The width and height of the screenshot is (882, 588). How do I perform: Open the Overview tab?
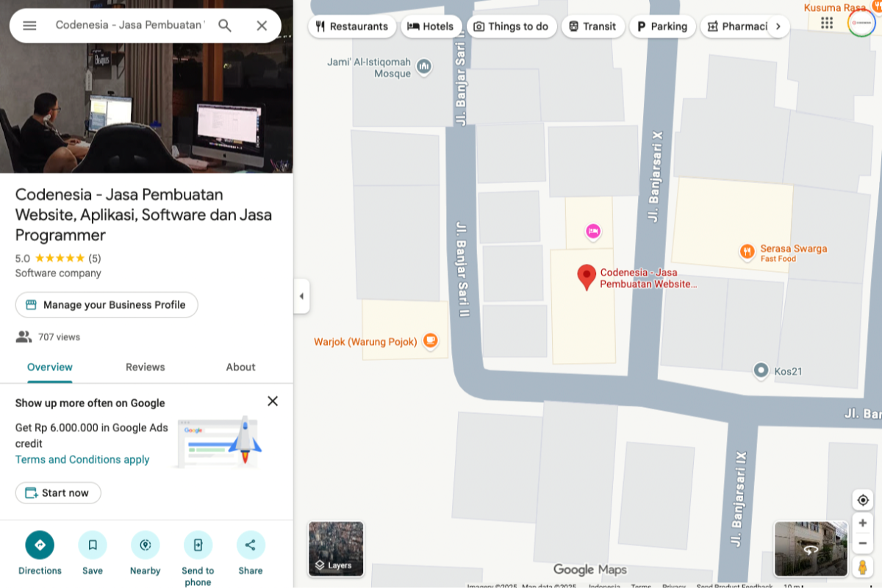pyautogui.click(x=50, y=367)
